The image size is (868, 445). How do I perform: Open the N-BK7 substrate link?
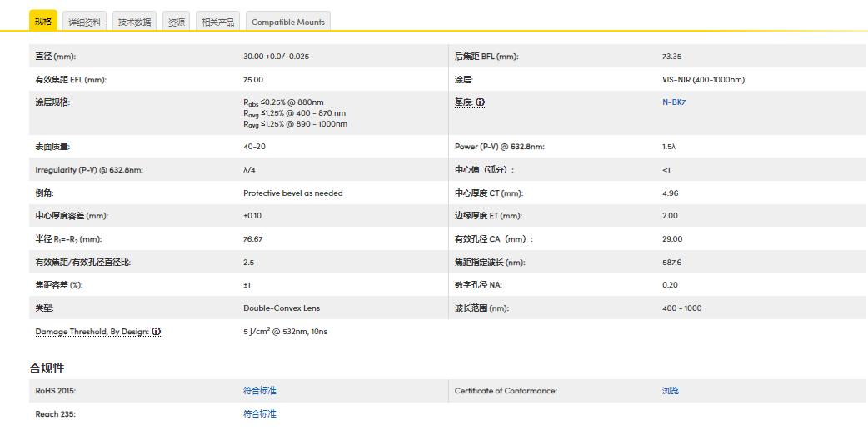674,102
